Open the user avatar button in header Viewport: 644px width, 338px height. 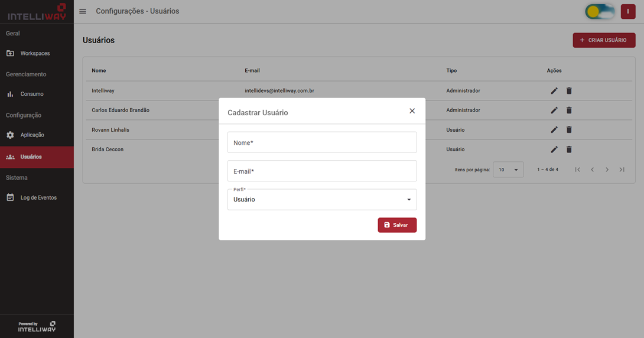tap(627, 12)
